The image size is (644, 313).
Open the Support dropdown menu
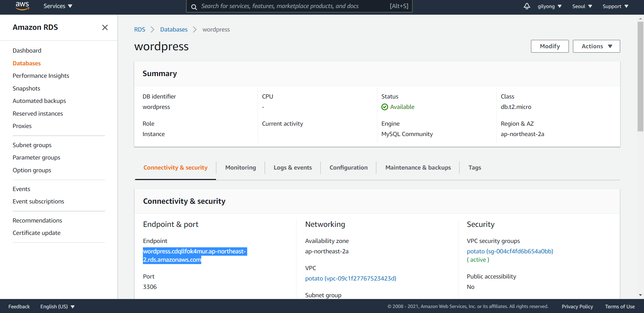615,6
